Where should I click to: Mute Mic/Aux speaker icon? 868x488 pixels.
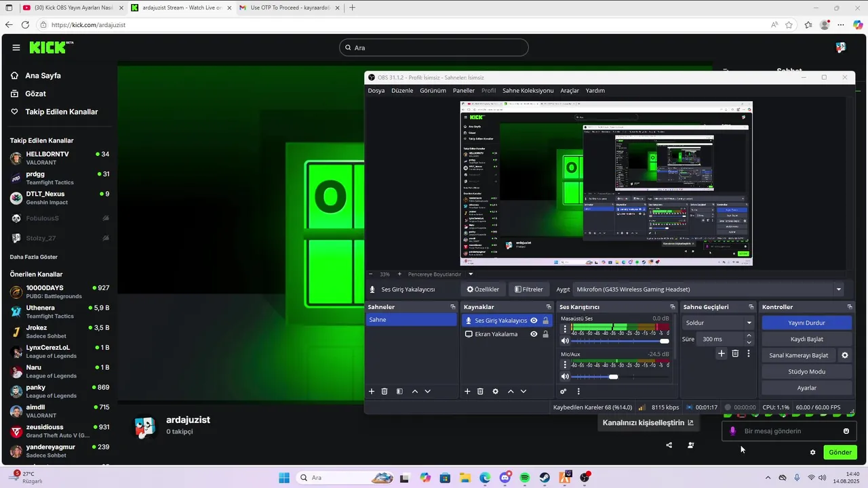tap(565, 377)
